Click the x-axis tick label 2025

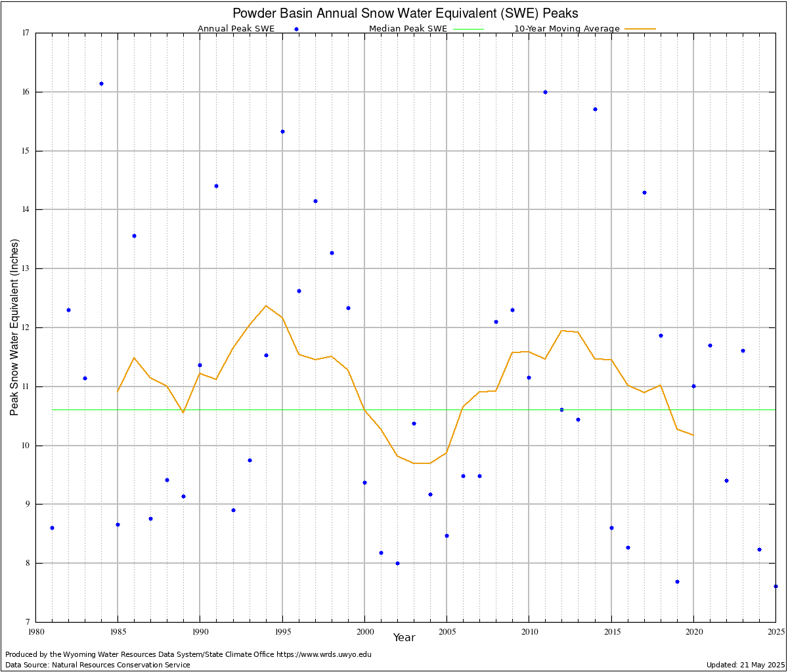click(776, 631)
